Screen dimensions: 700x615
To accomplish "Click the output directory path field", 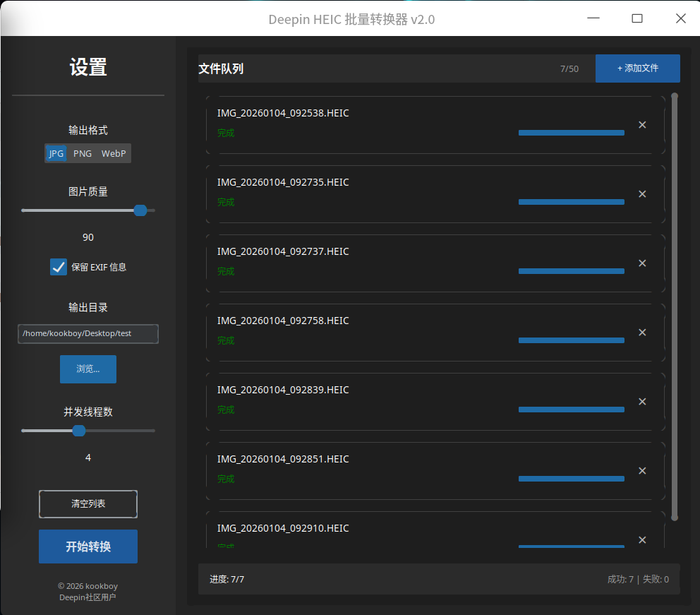I will coord(88,334).
